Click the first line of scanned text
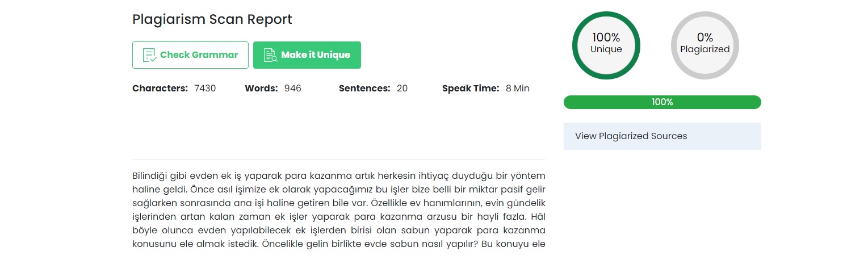Image resolution: width=868 pixels, height=264 pixels. coord(339,175)
